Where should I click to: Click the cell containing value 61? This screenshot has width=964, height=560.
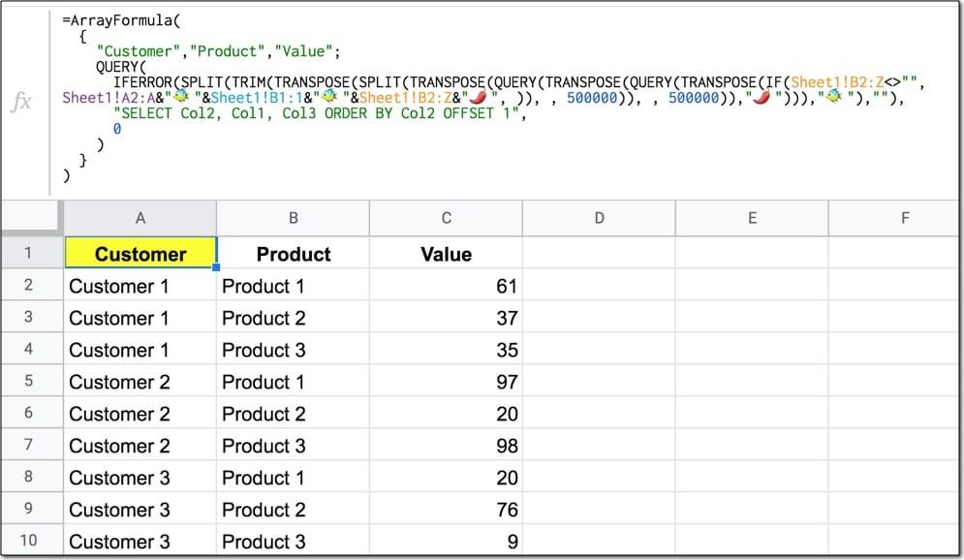(x=446, y=286)
